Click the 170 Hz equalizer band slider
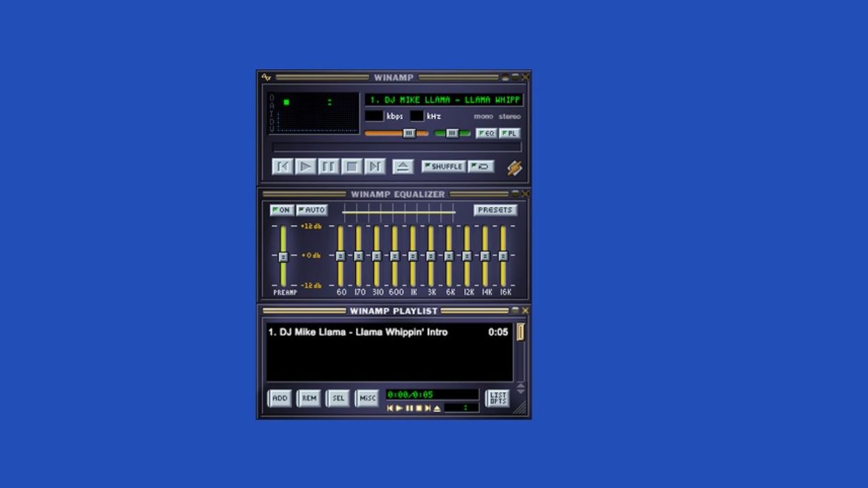The width and height of the screenshot is (868, 488). pyautogui.click(x=358, y=256)
